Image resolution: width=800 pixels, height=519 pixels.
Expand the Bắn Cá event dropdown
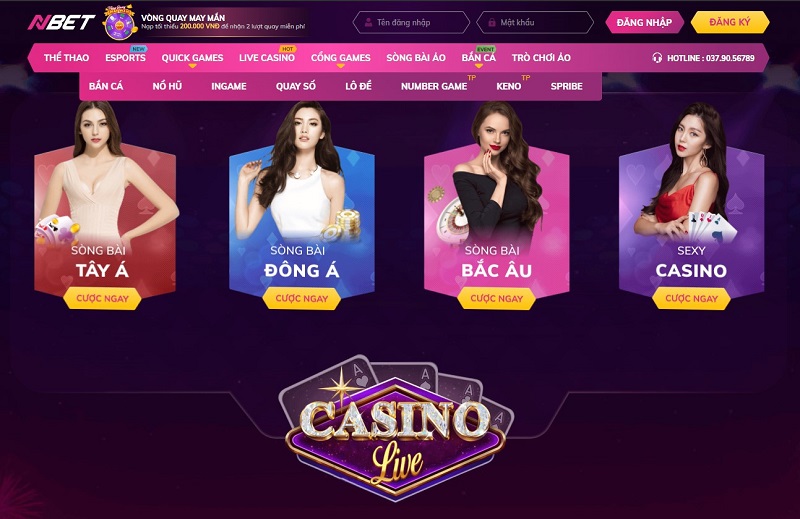point(479,58)
